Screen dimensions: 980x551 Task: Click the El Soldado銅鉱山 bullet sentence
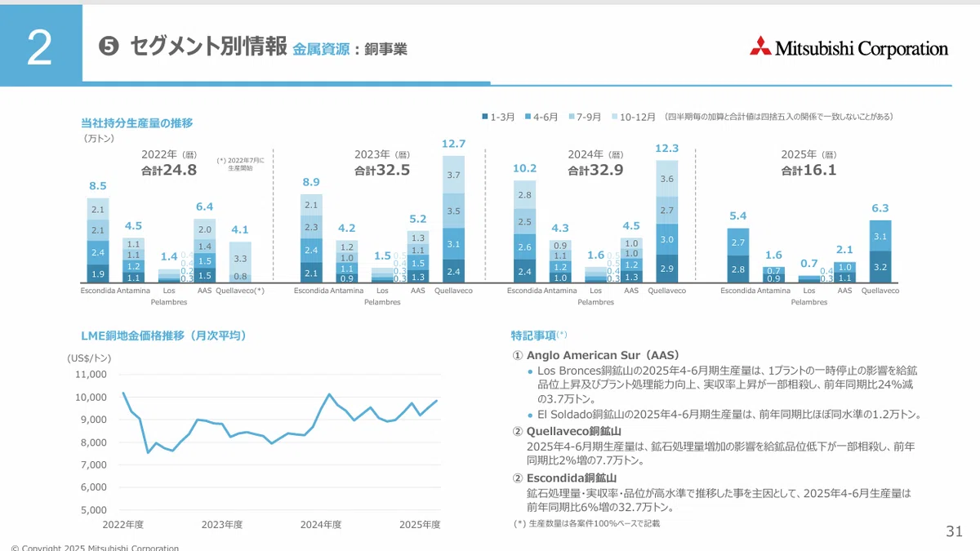pos(729,415)
